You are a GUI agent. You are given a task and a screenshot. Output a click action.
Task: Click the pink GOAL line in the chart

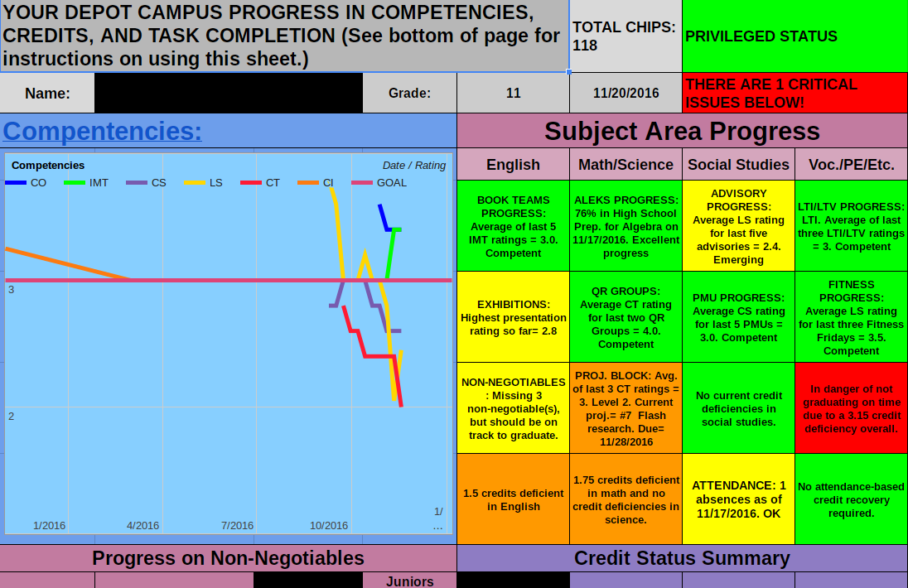tap(166, 280)
